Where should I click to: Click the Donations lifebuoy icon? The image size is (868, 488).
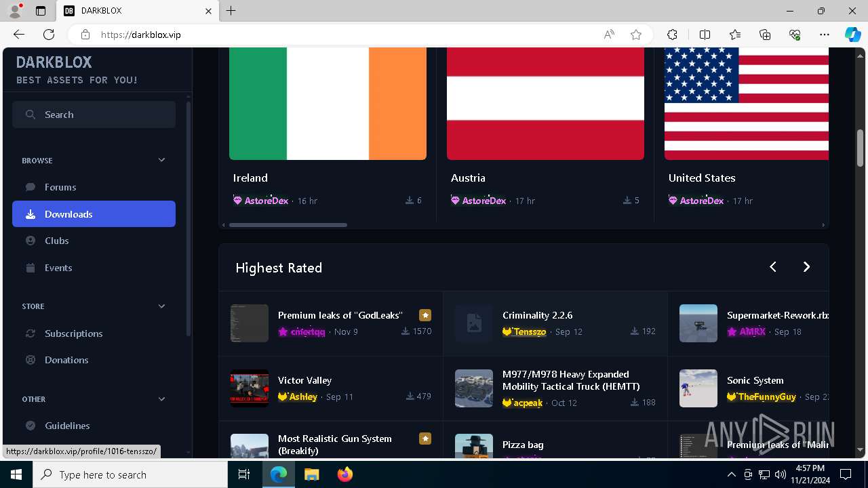pos(31,360)
